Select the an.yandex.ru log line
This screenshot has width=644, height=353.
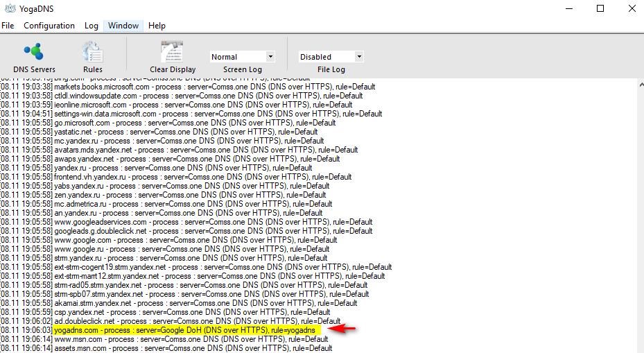click(x=162, y=214)
